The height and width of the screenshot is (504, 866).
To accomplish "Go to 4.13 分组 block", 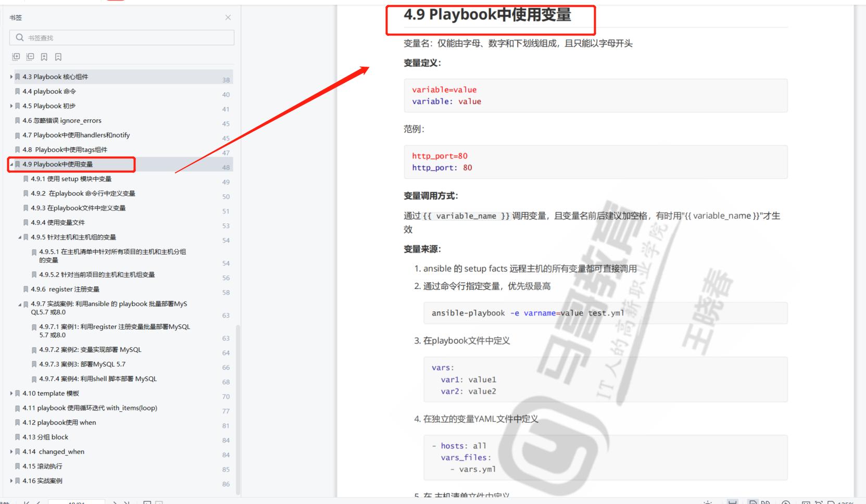I will click(x=45, y=437).
